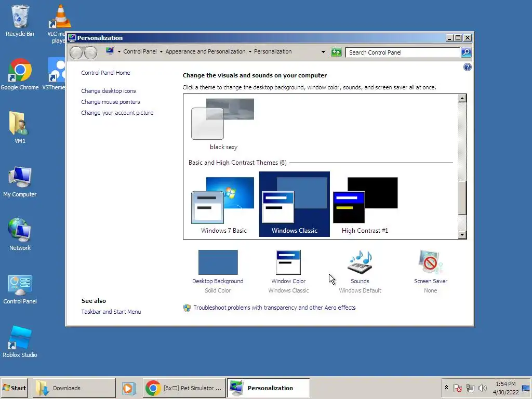Viewport: 532px width, 399px height.
Task: Select the High Contrast #1 theme
Action: click(365, 205)
